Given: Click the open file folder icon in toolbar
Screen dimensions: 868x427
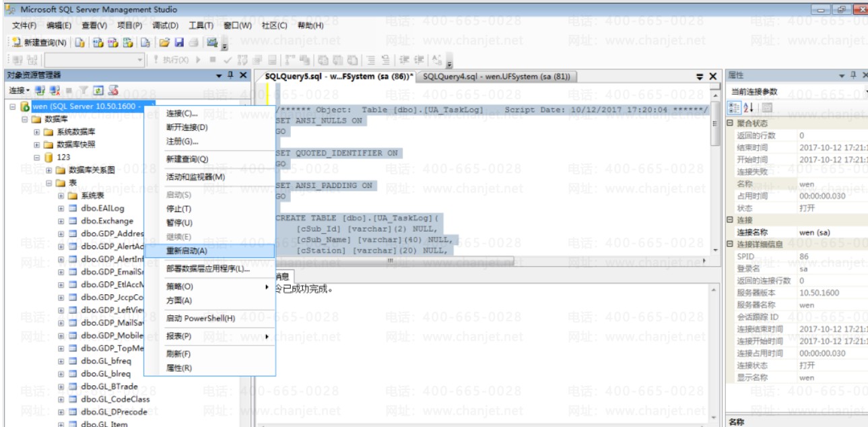Looking at the screenshot, I should coord(164,42).
